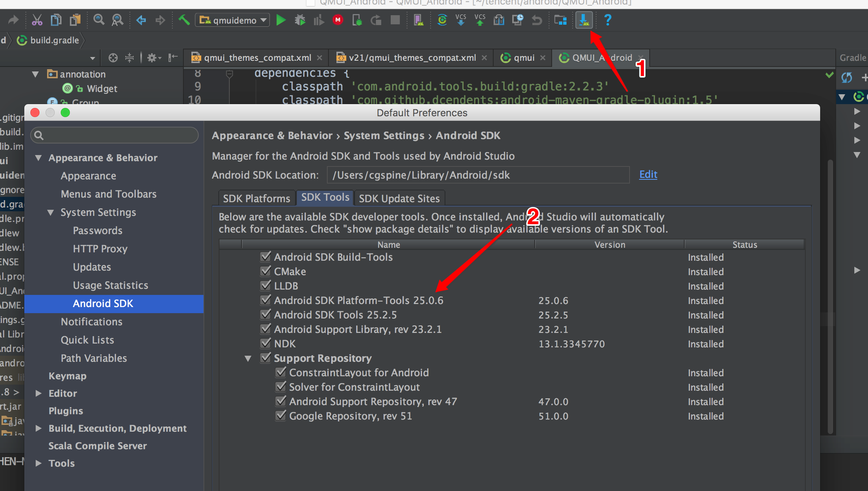Open the SDK Update Sites tab
The height and width of the screenshot is (491, 868).
point(399,198)
